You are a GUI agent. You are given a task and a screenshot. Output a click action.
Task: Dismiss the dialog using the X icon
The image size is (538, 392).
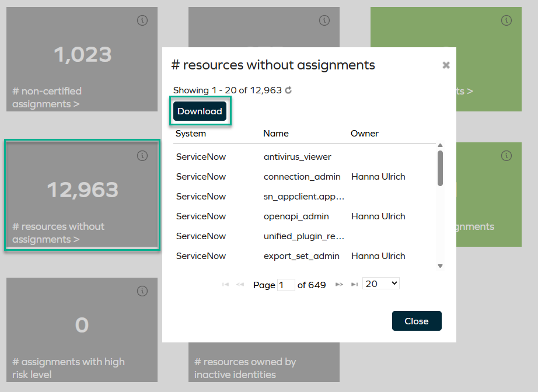tap(446, 65)
